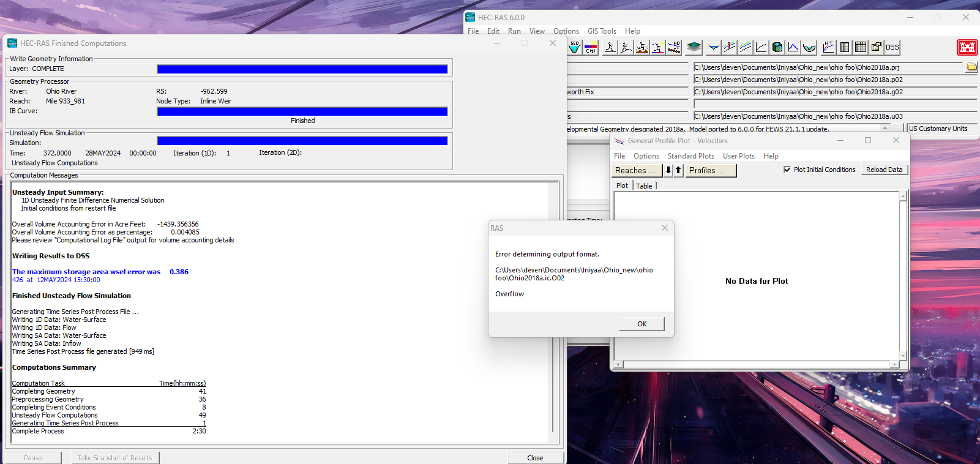Open the rating curve plot icon

click(x=761, y=47)
